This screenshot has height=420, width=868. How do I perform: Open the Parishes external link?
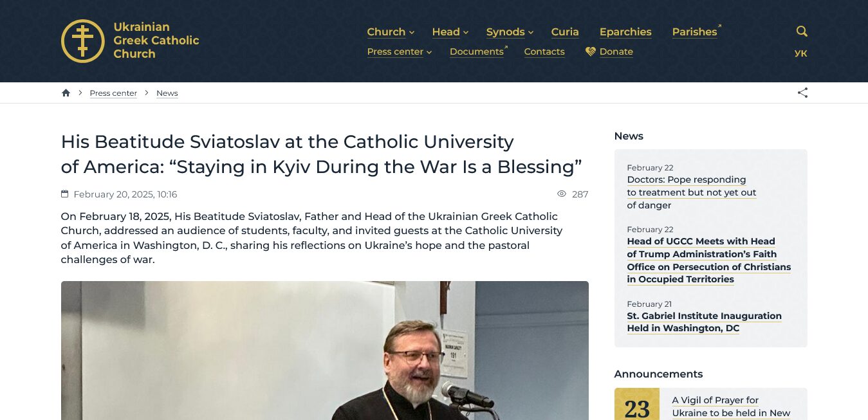pyautogui.click(x=694, y=32)
